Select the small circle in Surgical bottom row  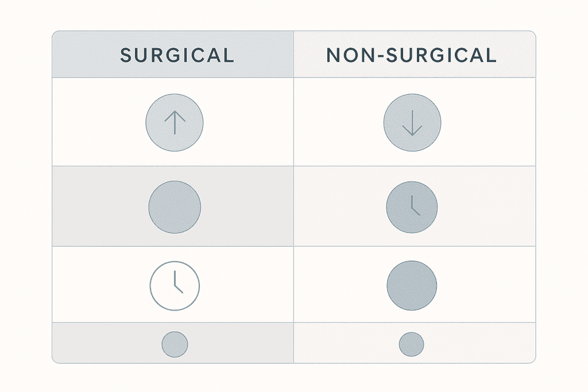tap(175, 344)
